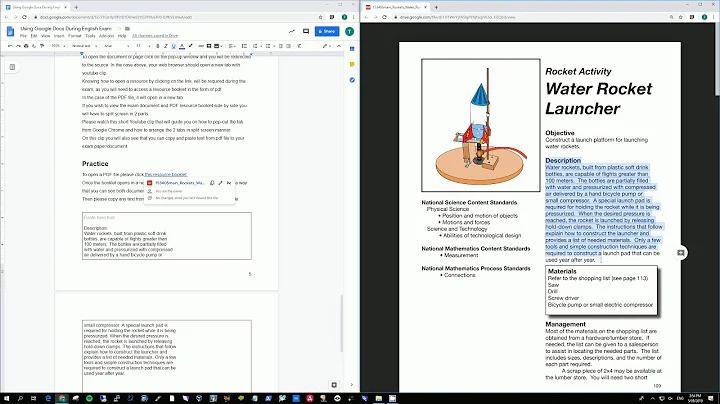Click the add comment bubble beside PDF
Viewport: 720px width, 404px height.
click(x=681, y=252)
